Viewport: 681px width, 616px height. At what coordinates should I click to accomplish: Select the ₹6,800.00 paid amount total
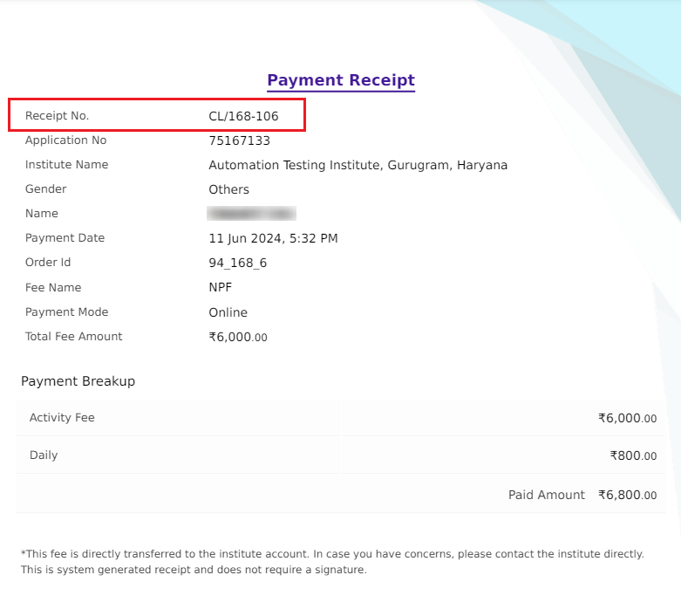point(627,495)
